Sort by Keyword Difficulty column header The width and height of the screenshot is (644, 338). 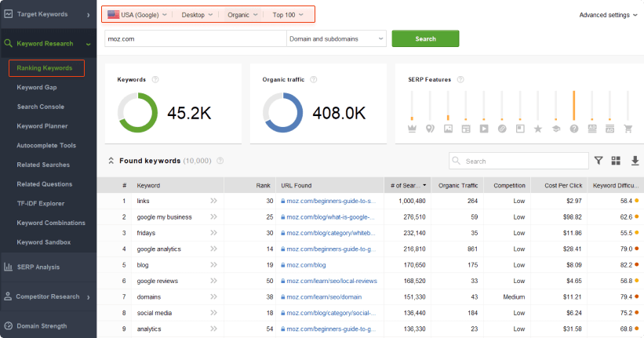click(x=615, y=185)
